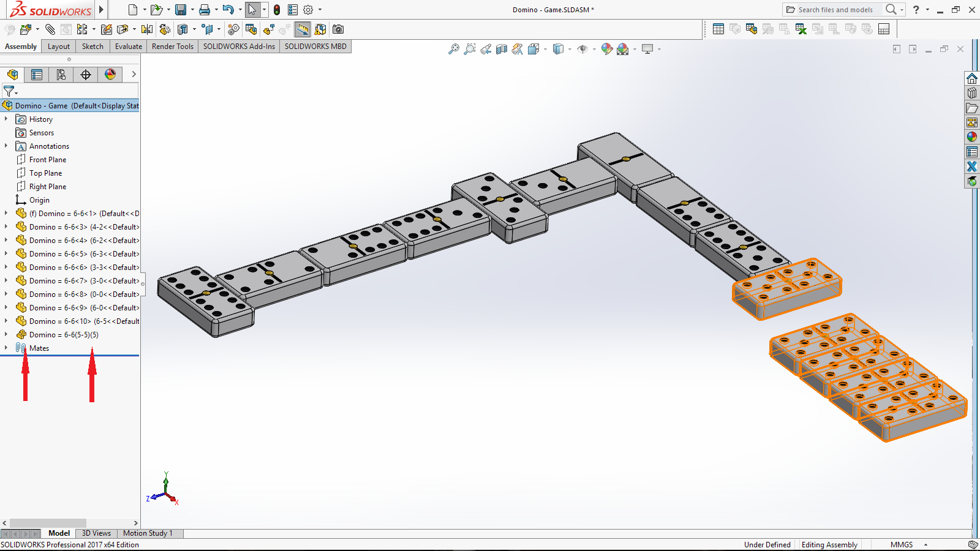The height and width of the screenshot is (551, 980).
Task: Toggle the Hide/Show Items eye icon
Action: point(582,49)
